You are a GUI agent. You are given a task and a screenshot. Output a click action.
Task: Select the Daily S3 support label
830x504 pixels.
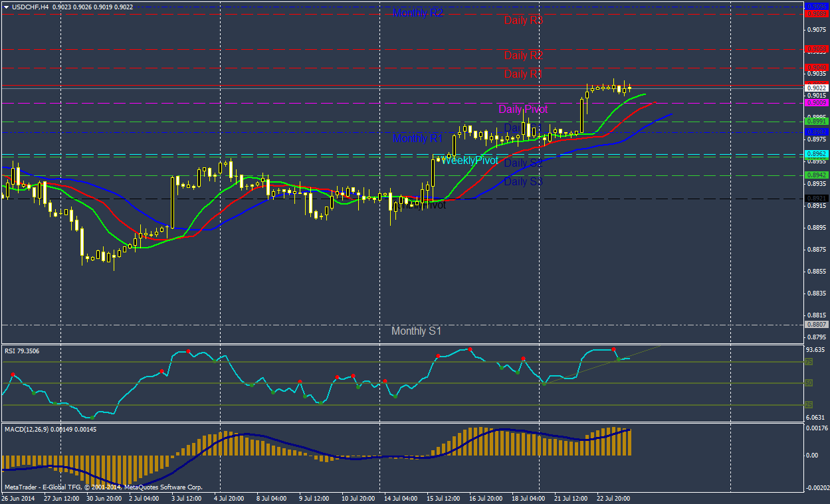coord(524,181)
